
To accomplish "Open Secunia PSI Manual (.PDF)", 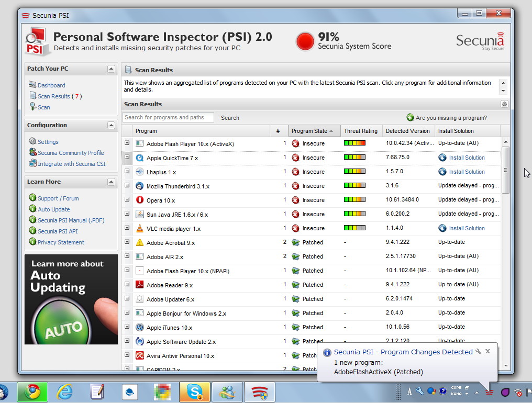I will [71, 220].
